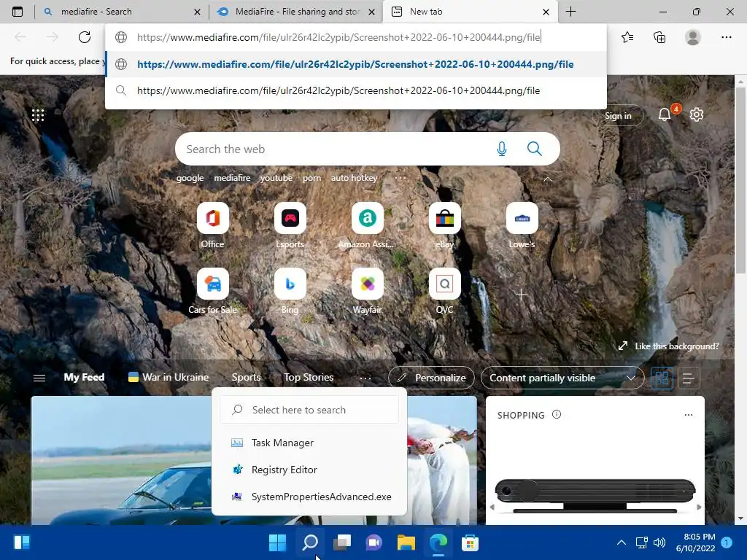Open the tab actions menu icon

(x=18, y=12)
